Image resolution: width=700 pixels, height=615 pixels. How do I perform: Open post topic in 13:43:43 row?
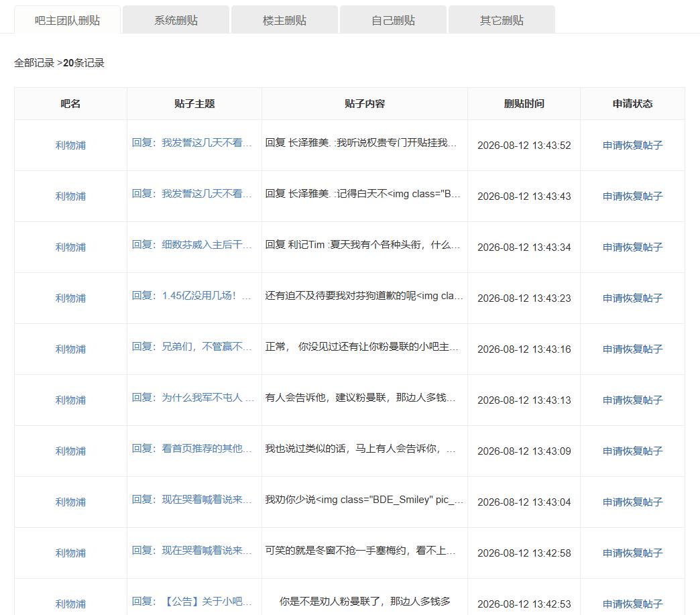tap(192, 193)
